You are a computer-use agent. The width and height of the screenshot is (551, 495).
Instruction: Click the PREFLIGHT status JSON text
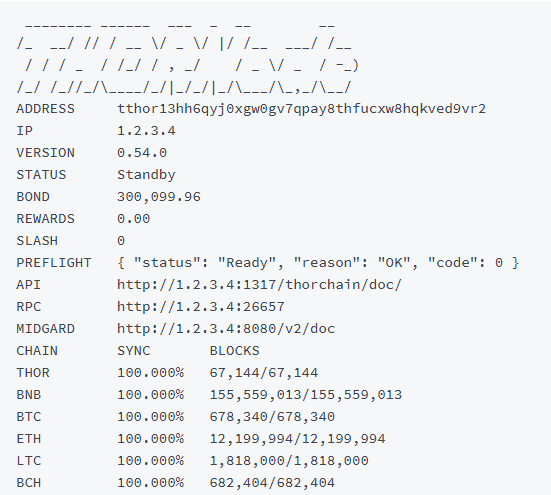coord(318,263)
